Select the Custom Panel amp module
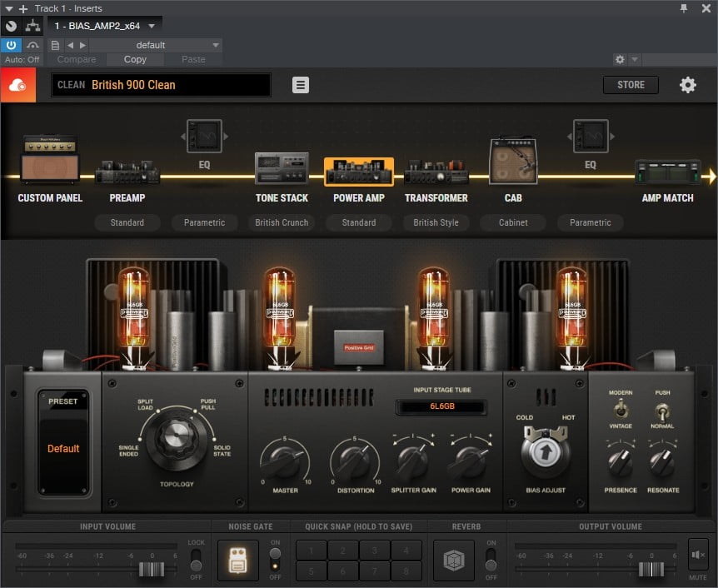718x588 pixels. [x=50, y=158]
